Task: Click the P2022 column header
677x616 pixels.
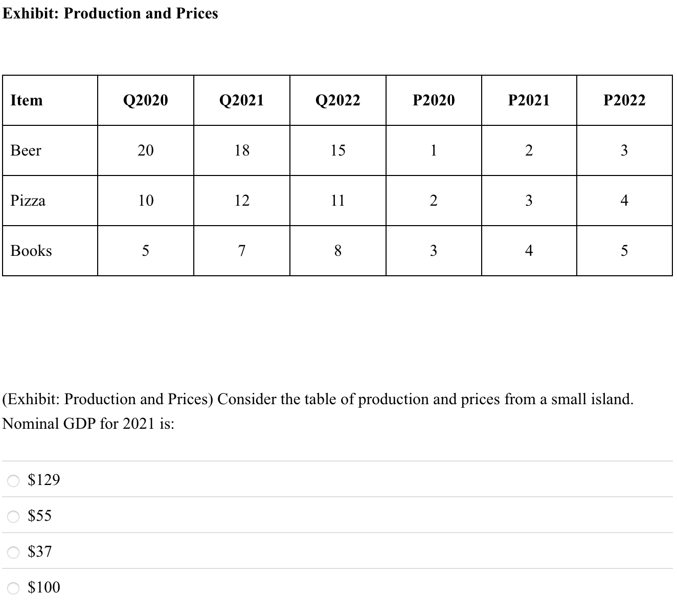Action: (x=624, y=100)
